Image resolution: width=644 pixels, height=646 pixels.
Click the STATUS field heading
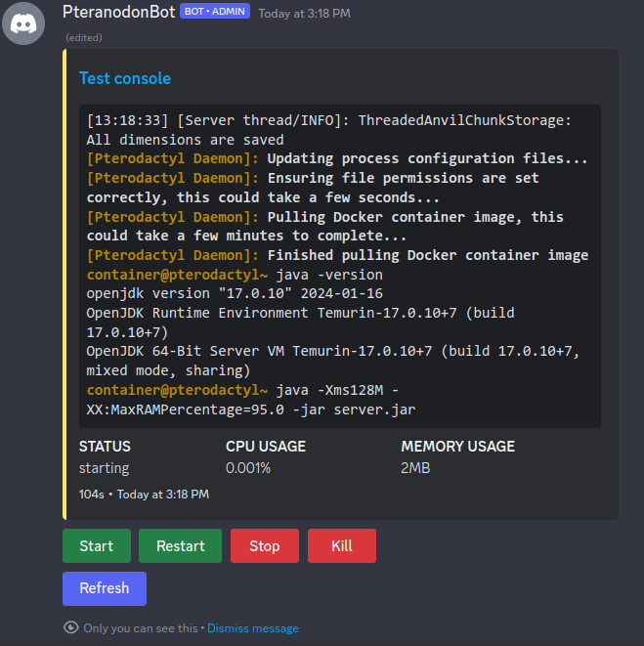point(105,447)
